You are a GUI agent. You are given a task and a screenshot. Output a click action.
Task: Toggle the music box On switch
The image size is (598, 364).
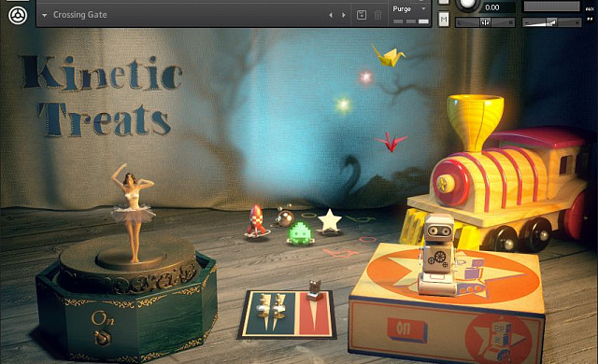(x=102, y=337)
